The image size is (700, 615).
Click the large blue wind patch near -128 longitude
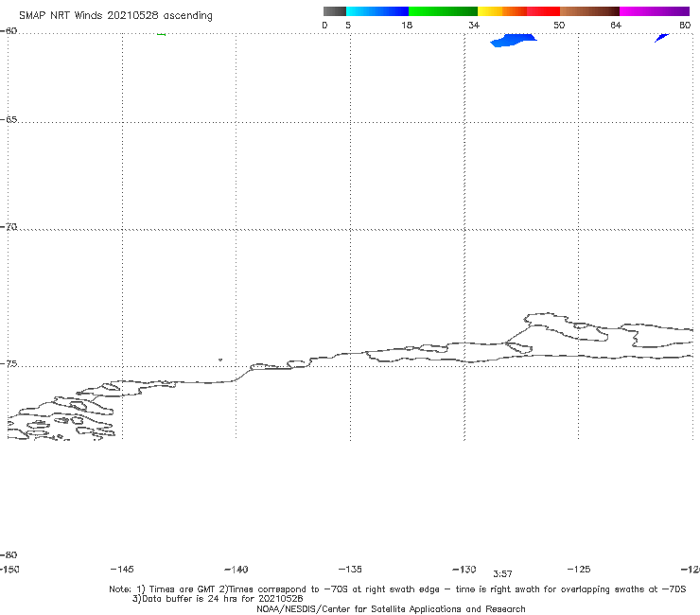point(514,40)
